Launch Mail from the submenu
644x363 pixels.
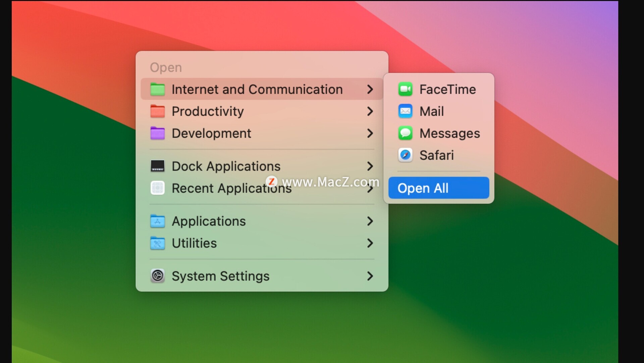coord(439,111)
